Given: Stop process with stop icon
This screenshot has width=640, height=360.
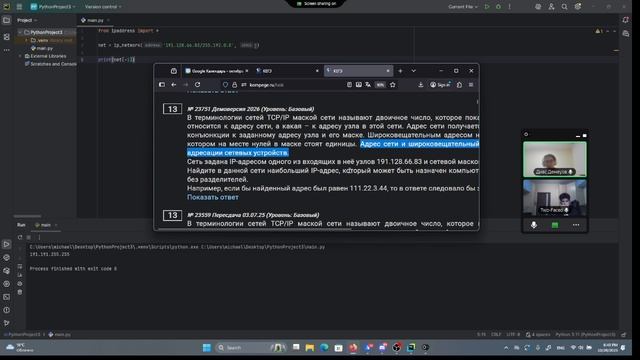Looking at the screenshot, I should [x=29, y=237].
